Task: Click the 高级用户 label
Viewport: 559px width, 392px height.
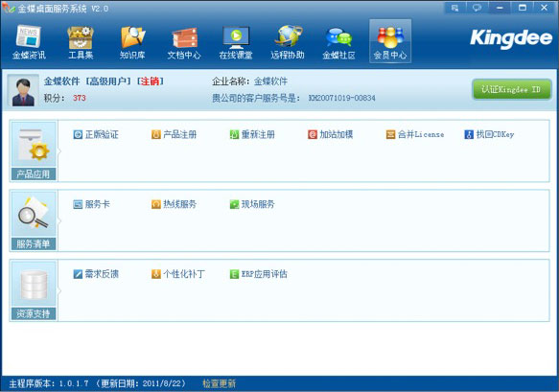Action: [x=108, y=81]
